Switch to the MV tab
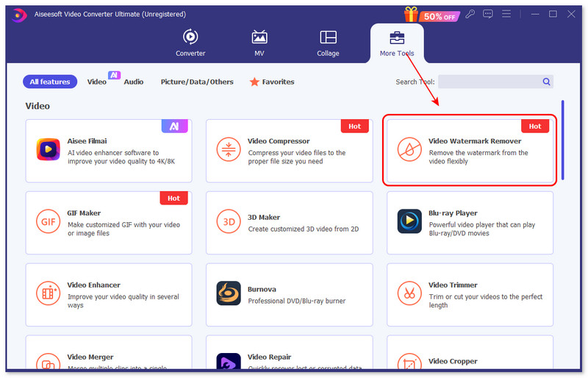 pos(259,43)
